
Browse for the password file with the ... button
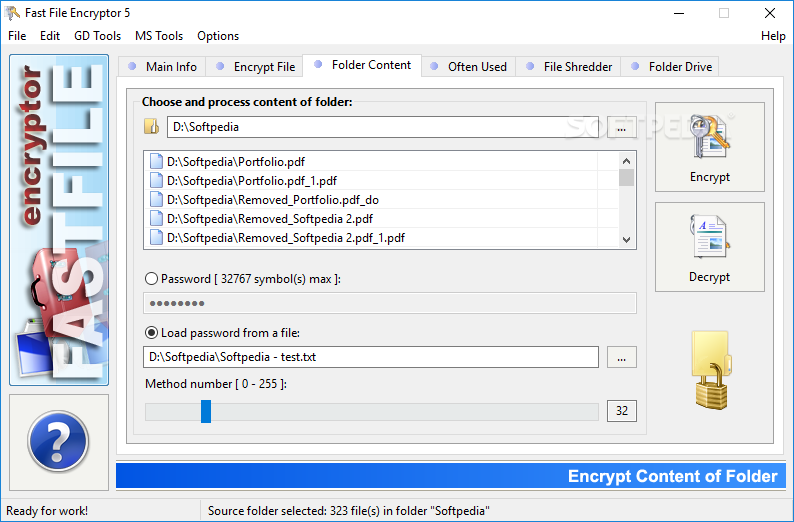click(x=621, y=357)
